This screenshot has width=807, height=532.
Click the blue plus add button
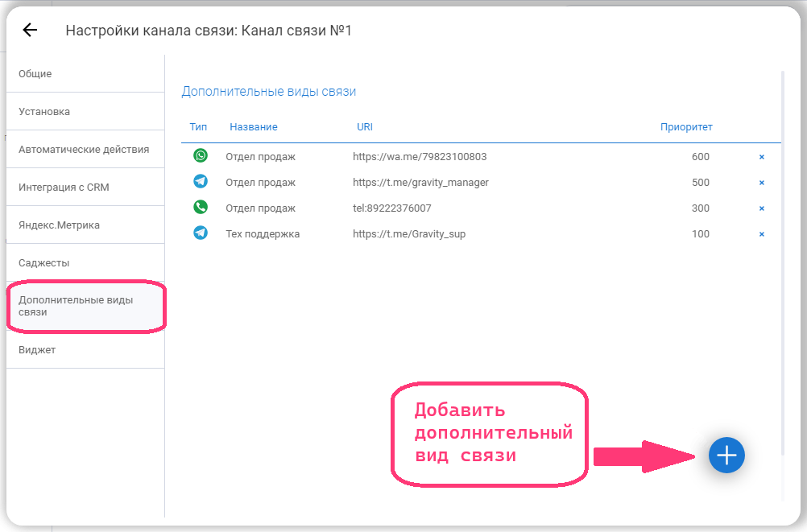pyautogui.click(x=726, y=456)
